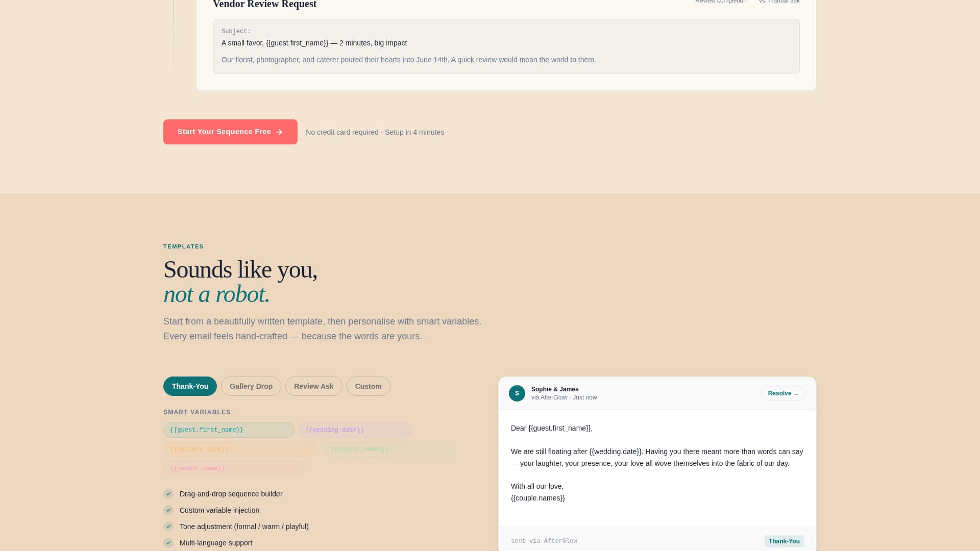Toggle the Review completion metric view
Image resolution: width=980 pixels, height=551 pixels.
[720, 2]
